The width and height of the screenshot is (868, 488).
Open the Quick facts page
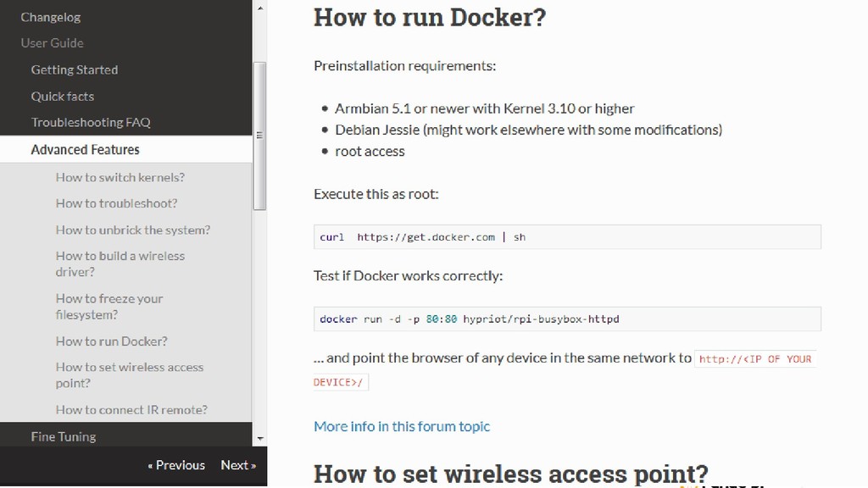tap(63, 97)
